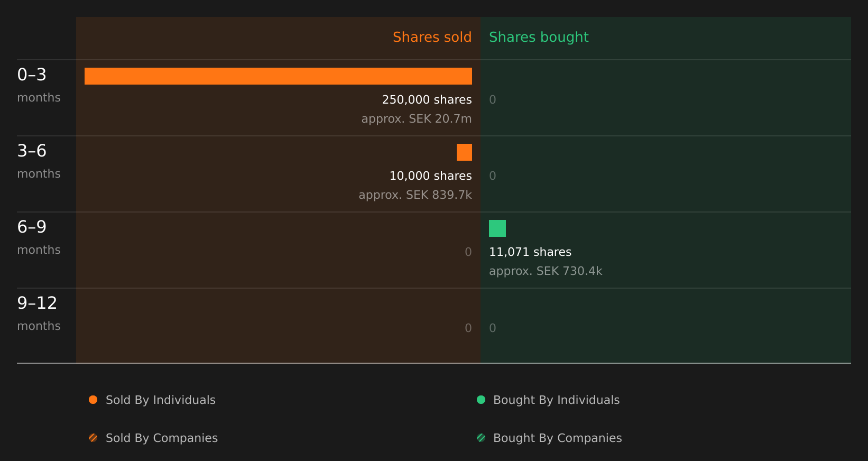Select the 3–6 months orange sold bar
This screenshot has height=461, width=868.
pos(464,152)
